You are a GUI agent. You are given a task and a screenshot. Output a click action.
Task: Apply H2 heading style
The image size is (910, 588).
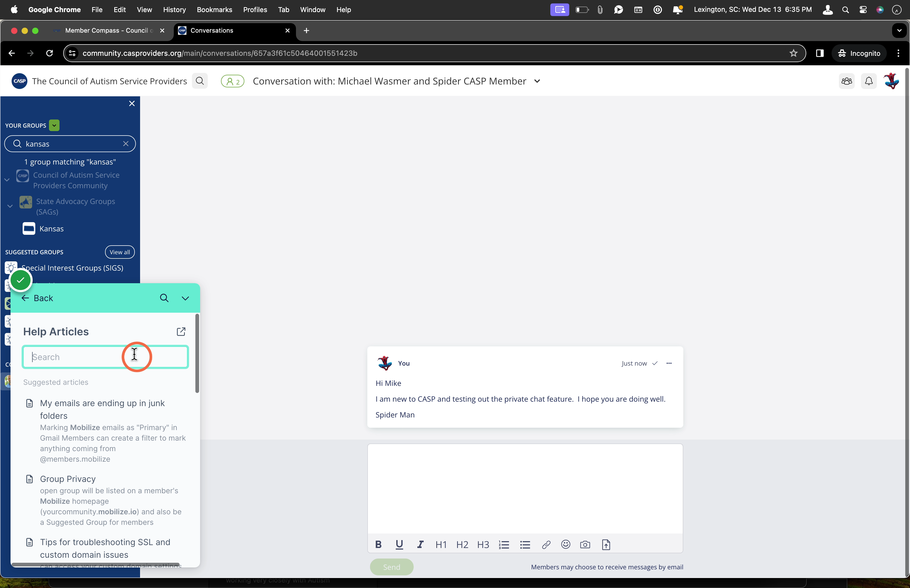point(462,545)
